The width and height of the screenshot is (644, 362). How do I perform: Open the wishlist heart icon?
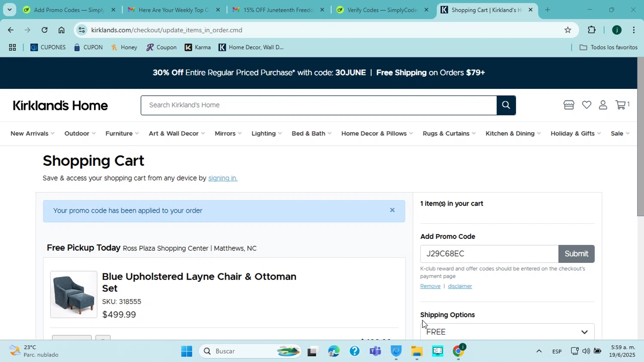pos(586,105)
